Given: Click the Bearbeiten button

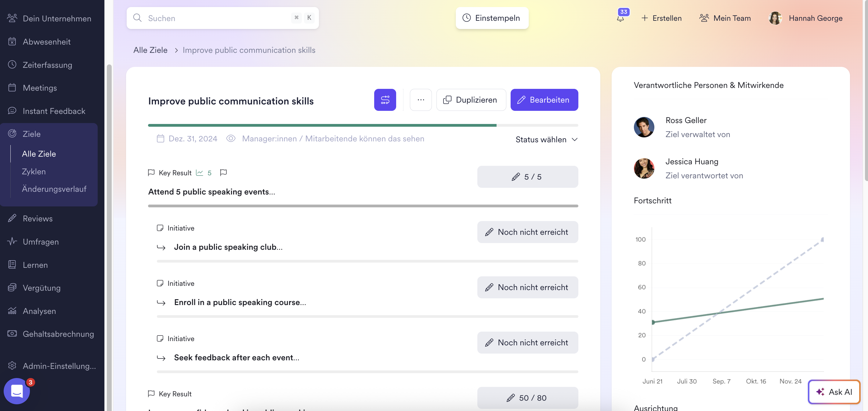Looking at the screenshot, I should [544, 100].
